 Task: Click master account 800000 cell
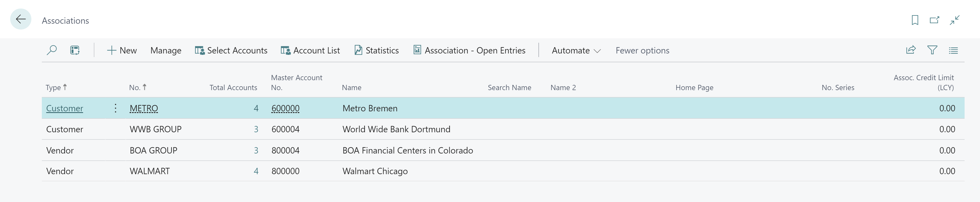pyautogui.click(x=285, y=171)
